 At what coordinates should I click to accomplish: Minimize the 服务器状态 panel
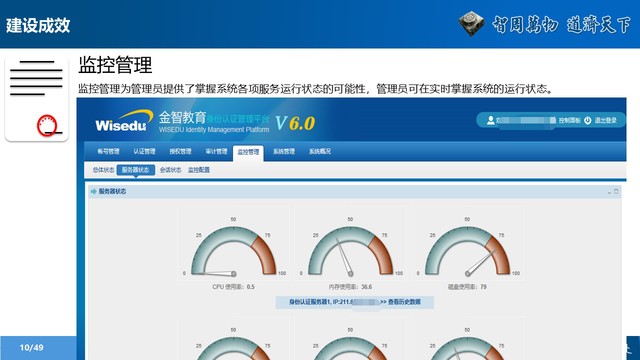click(x=609, y=191)
